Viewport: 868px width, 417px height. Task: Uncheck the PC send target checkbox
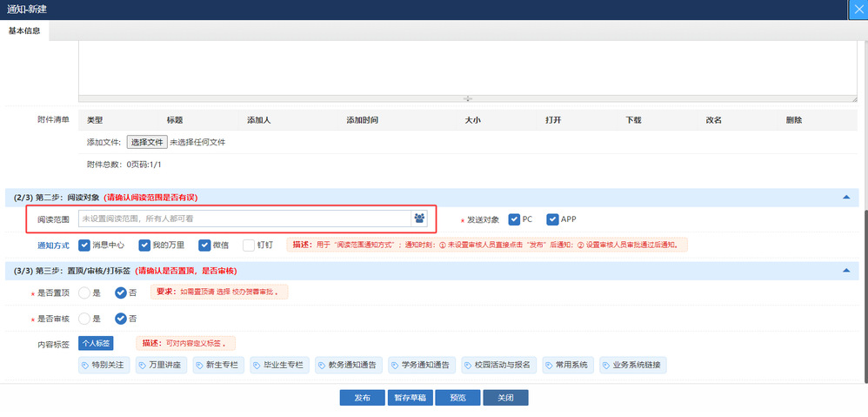coord(515,219)
